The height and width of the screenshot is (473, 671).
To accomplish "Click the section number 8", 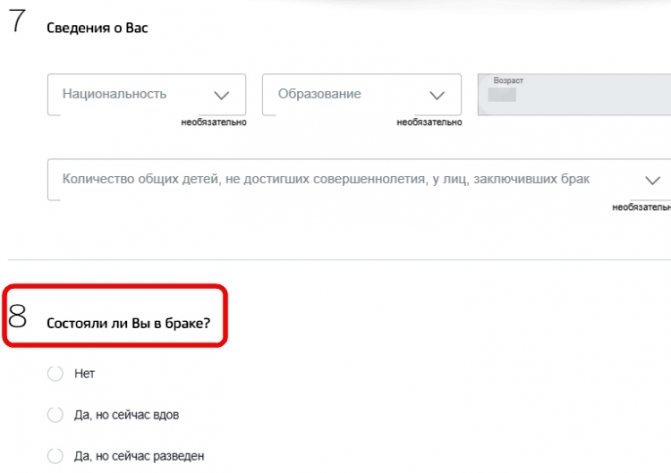I will pos(17,317).
